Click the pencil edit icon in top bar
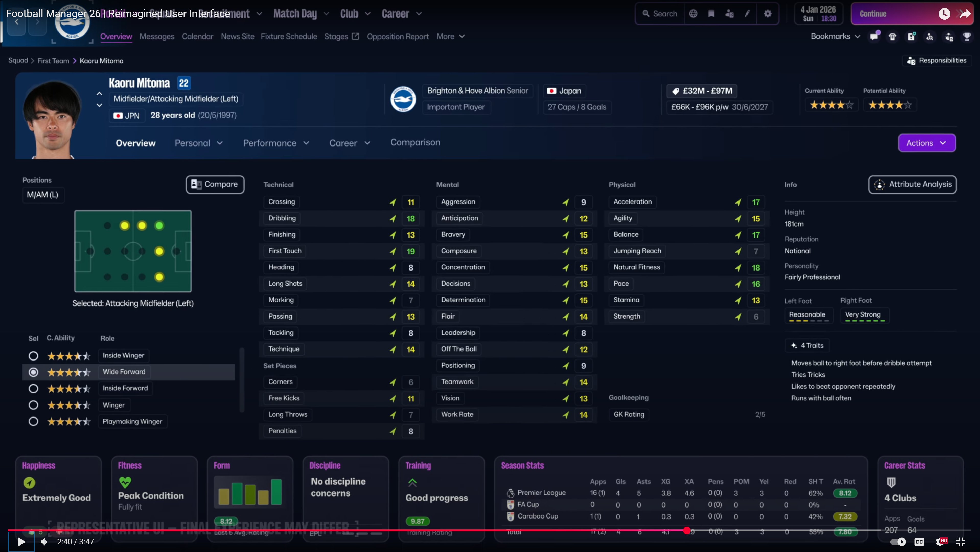 (x=747, y=14)
